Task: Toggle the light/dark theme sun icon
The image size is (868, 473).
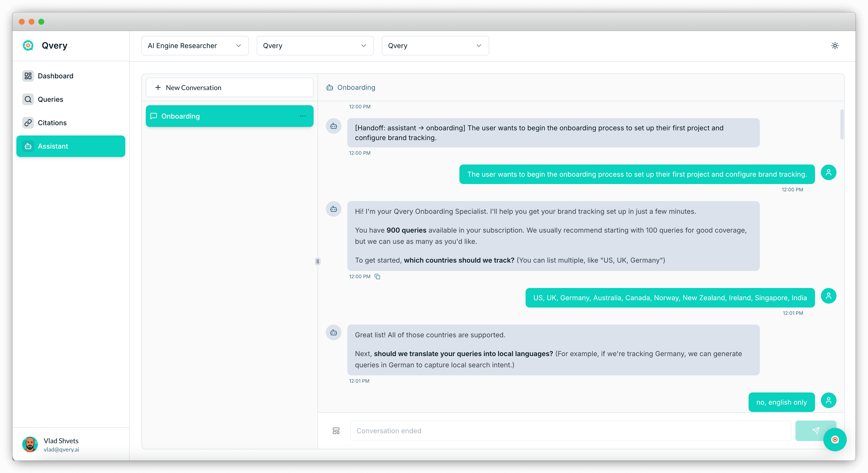Action: click(835, 46)
